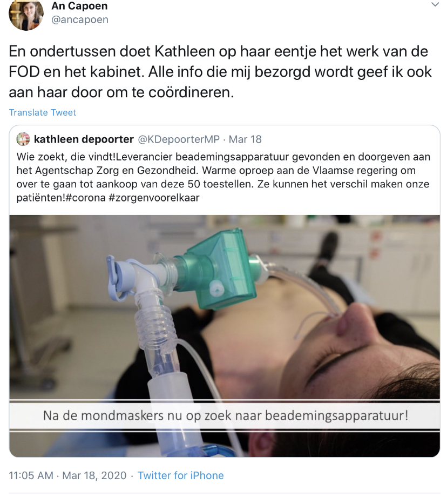The image size is (447, 504).
Task: Click the kathleen depoorter name
Action: [84, 139]
